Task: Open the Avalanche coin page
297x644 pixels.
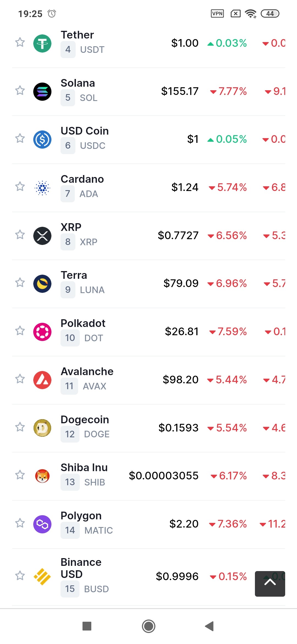Action: [87, 372]
